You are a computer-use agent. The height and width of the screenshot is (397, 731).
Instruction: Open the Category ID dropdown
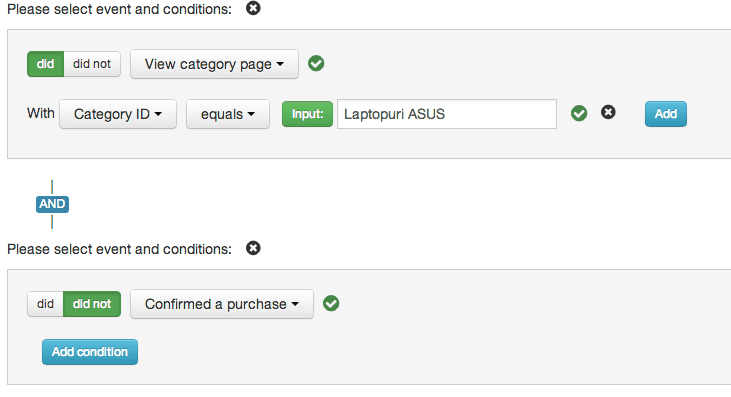[x=118, y=114]
